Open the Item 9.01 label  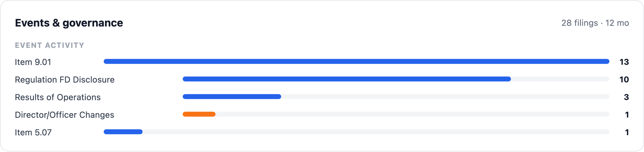click(33, 62)
